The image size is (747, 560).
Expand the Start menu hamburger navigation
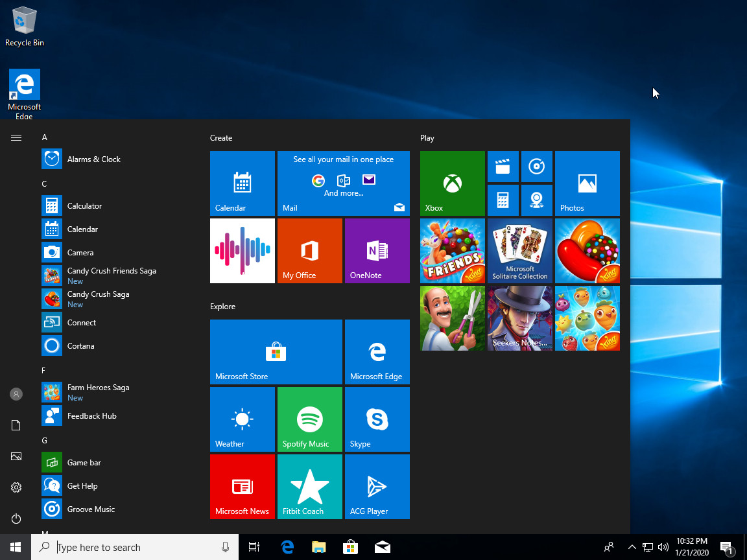[x=16, y=137]
